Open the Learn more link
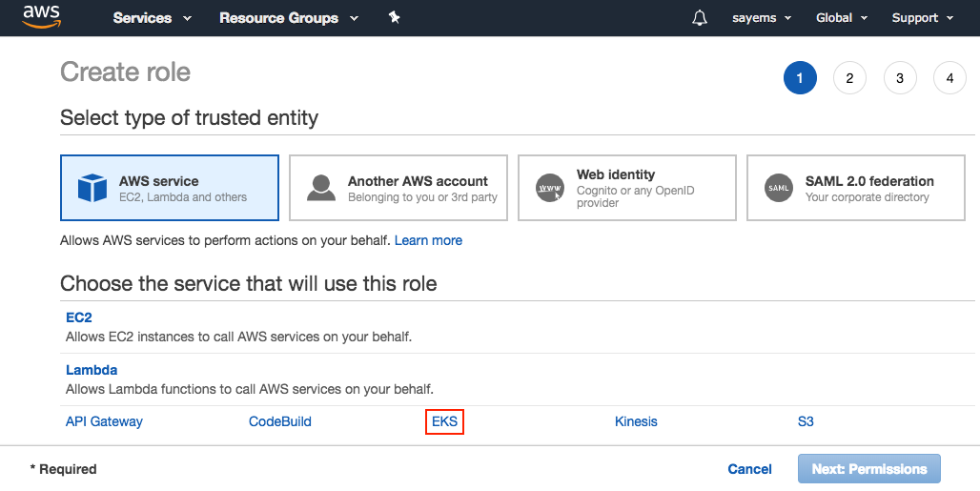980x491 pixels. 428,240
